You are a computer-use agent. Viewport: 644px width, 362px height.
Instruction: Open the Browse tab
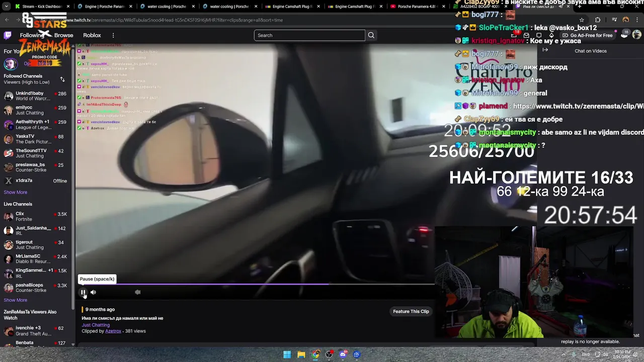point(63,35)
